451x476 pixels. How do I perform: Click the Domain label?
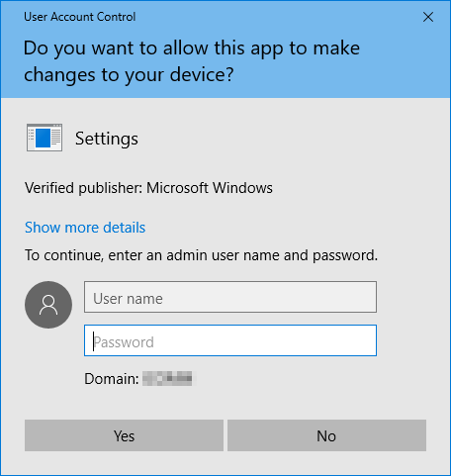[x=112, y=379]
